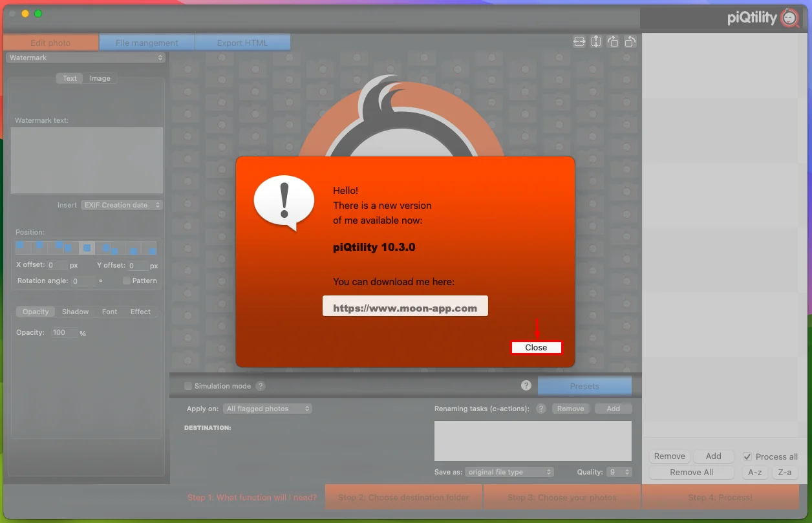Expand the EXIF Creation date dropdown
812x523 pixels.
point(122,205)
